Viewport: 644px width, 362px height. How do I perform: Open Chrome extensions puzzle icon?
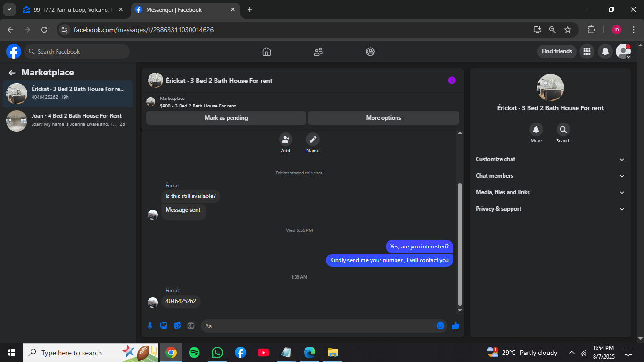pos(591,30)
